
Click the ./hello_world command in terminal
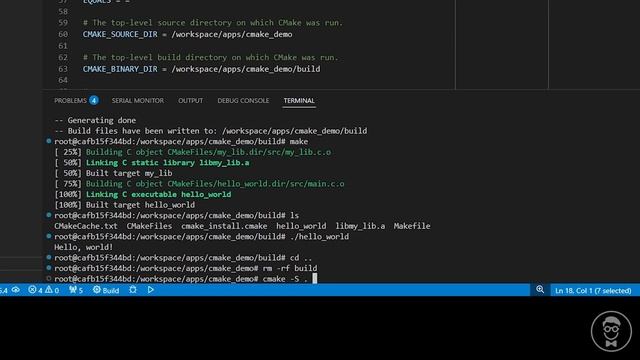click(x=319, y=237)
